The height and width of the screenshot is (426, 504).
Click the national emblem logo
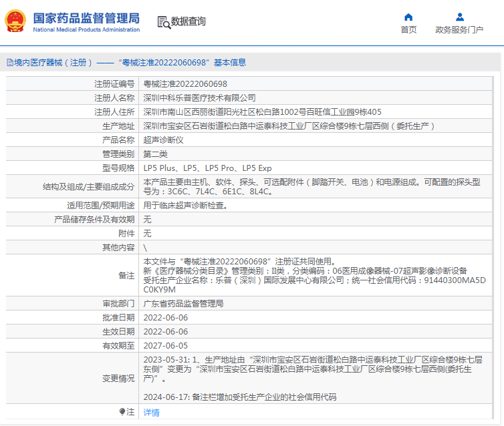[x=15, y=21]
